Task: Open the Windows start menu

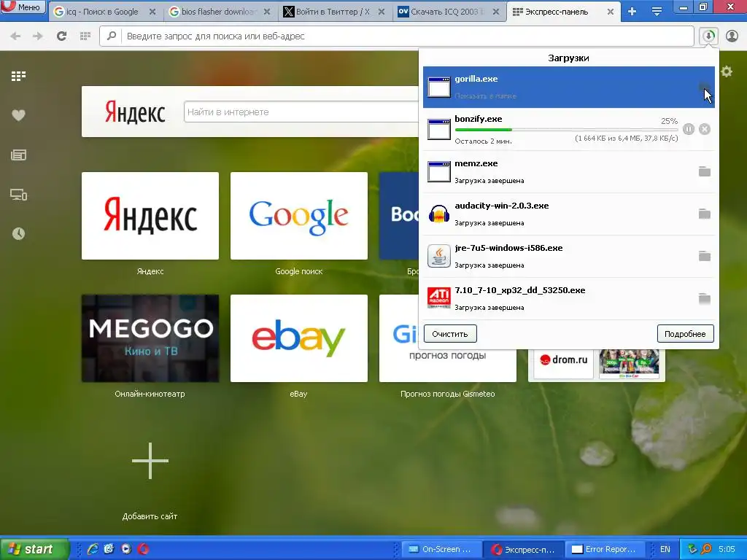Action: click(34, 549)
